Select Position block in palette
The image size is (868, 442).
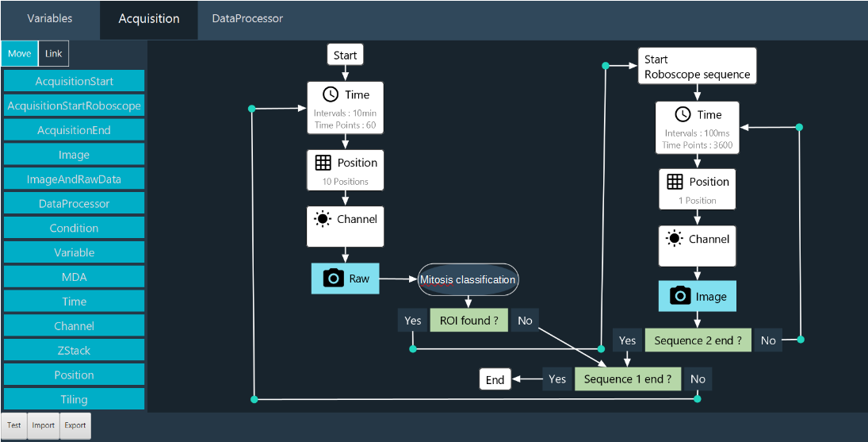[75, 375]
